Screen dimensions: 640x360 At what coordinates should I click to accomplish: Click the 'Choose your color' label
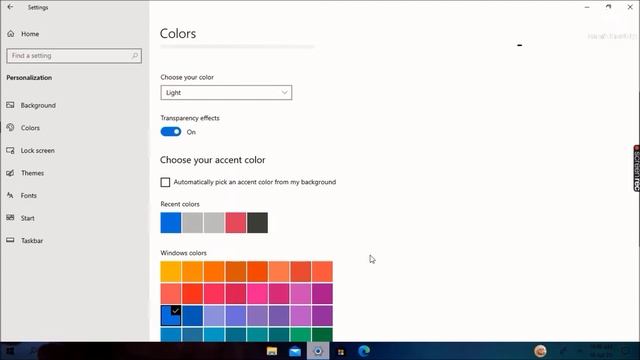[x=187, y=77]
